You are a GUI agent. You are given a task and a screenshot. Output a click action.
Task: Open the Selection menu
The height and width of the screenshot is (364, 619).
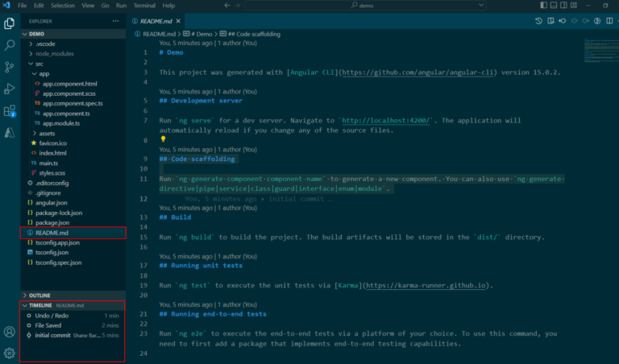[x=62, y=6]
